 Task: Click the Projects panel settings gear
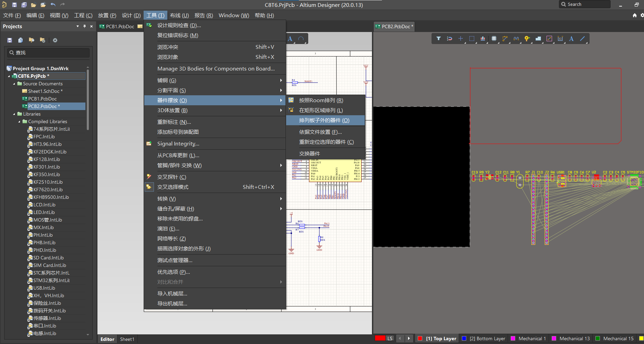[55, 40]
